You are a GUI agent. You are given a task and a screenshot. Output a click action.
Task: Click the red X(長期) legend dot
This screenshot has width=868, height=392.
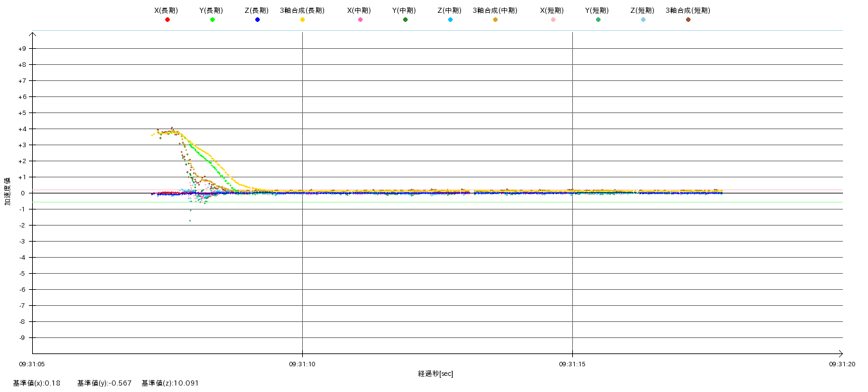tap(167, 20)
